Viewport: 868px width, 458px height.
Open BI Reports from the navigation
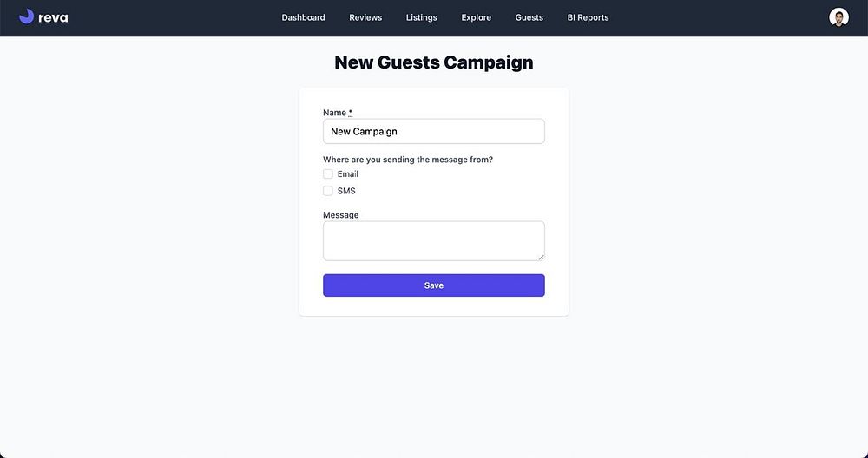[x=588, y=17]
